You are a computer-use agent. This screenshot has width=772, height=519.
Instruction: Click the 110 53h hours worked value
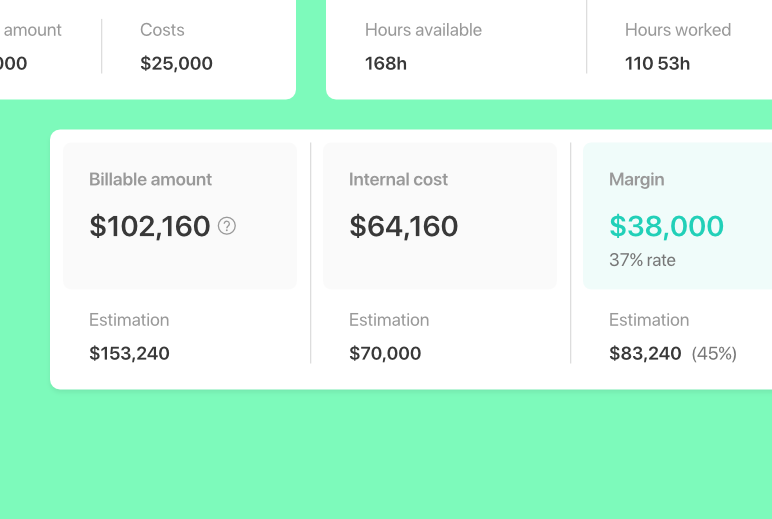[x=657, y=63]
